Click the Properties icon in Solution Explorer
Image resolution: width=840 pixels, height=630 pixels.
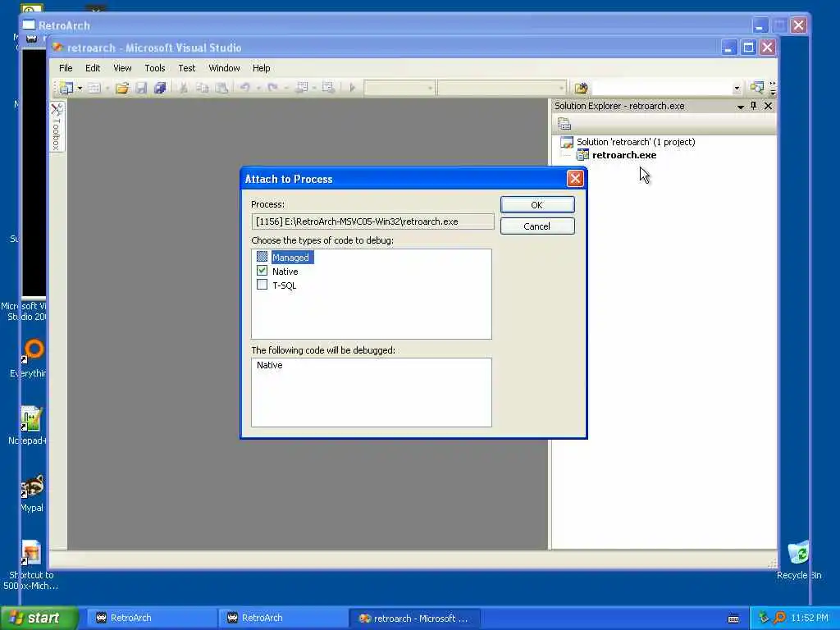pyautogui.click(x=564, y=125)
